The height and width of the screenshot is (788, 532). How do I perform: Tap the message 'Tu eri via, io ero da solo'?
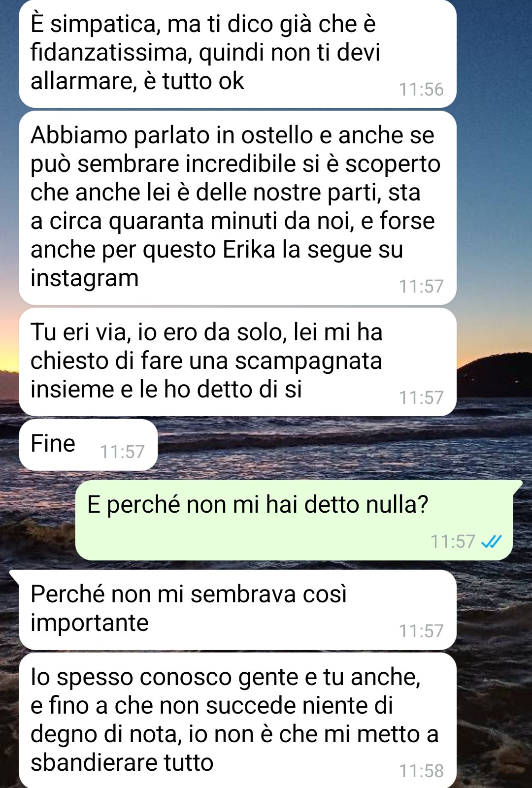coord(237,362)
